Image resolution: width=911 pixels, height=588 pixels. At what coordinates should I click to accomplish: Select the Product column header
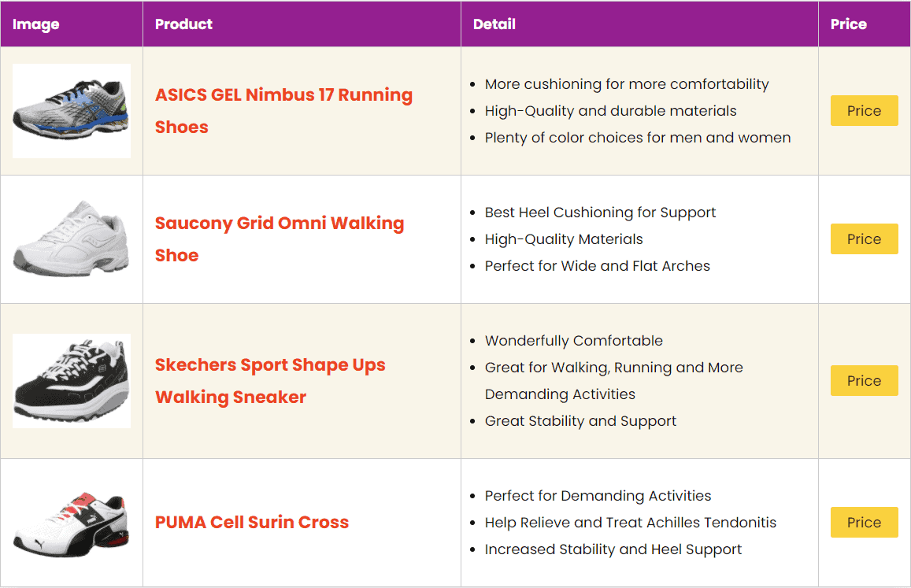[x=183, y=24]
